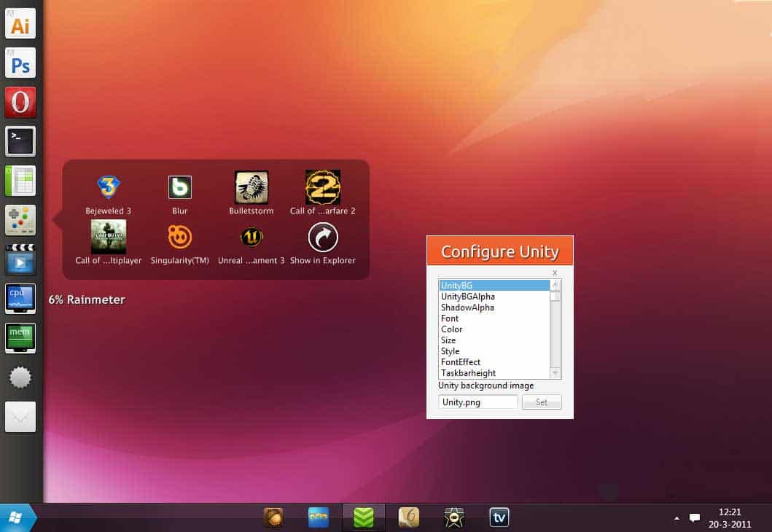Open the blue folder taskbar icon
772x532 pixels.
(319, 517)
